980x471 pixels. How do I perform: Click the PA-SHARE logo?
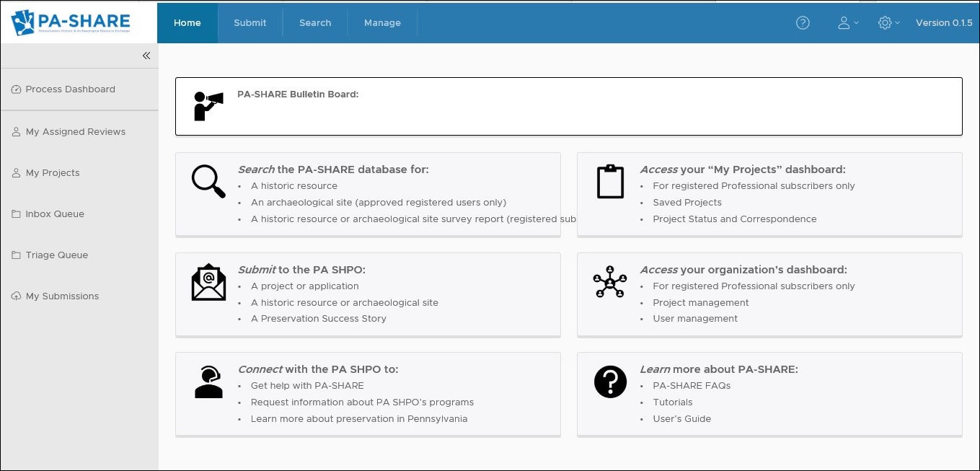coord(71,22)
